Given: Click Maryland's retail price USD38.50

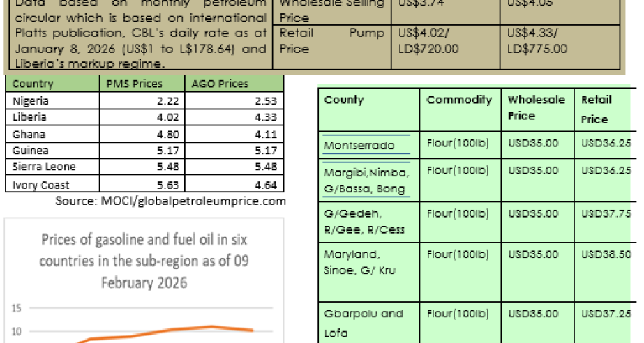Looking at the screenshot, I should pyautogui.click(x=606, y=254).
